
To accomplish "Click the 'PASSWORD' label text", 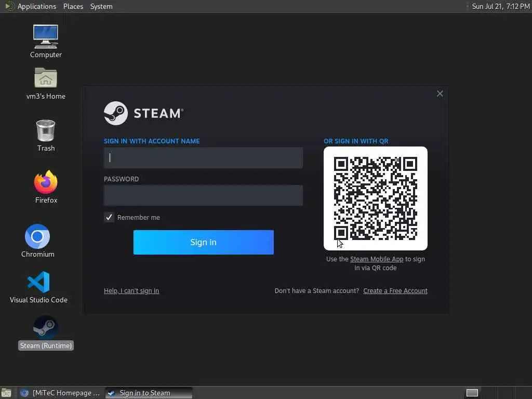I will tap(121, 179).
